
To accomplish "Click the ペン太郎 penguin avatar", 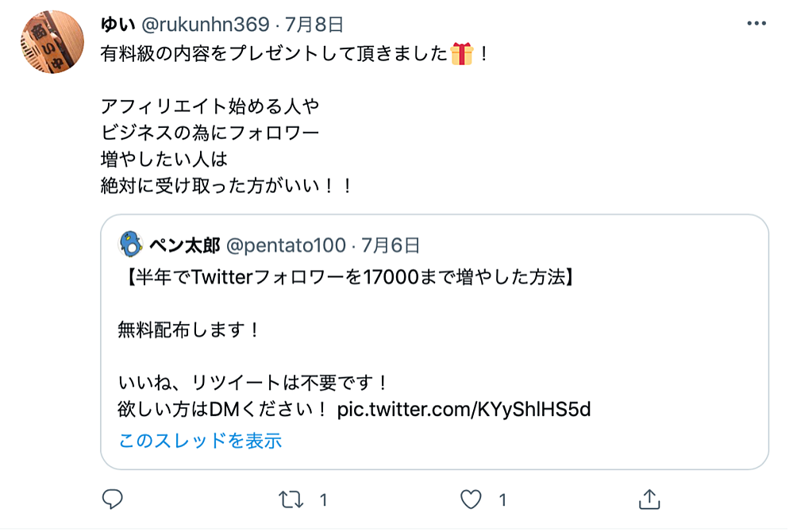I will pos(131,244).
